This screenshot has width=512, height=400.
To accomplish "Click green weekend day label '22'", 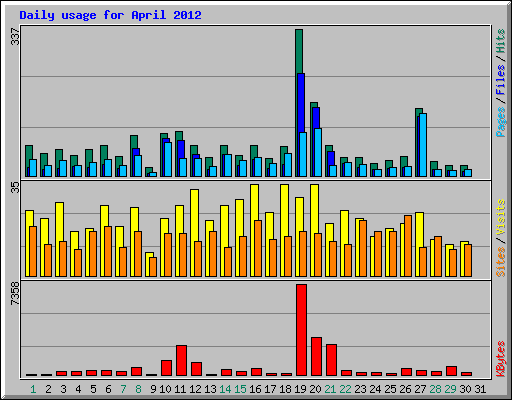I will click(x=345, y=389).
